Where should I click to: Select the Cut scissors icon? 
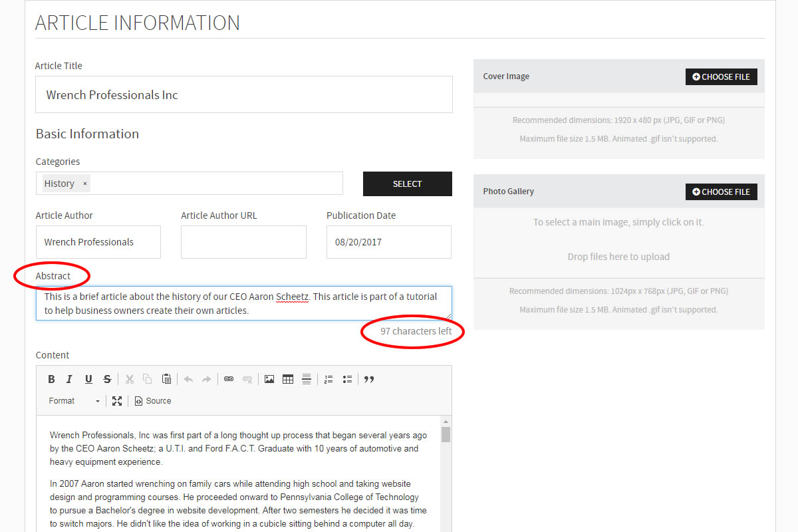(x=130, y=379)
